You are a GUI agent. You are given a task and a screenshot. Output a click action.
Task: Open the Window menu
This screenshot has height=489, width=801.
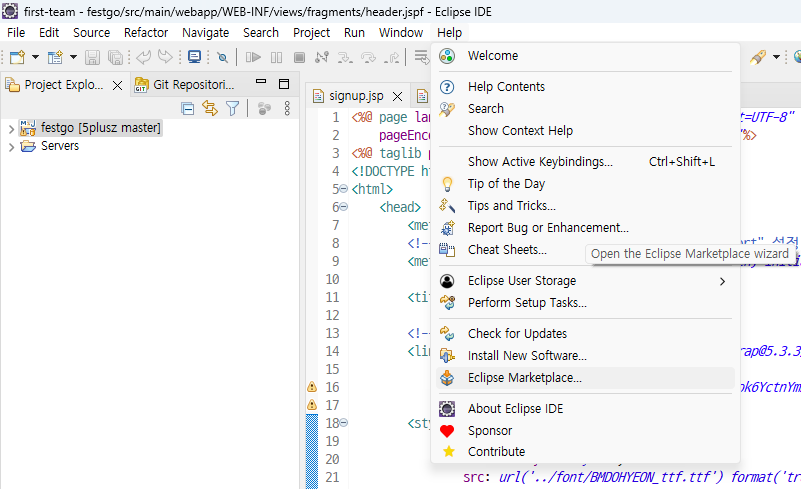pos(401,33)
